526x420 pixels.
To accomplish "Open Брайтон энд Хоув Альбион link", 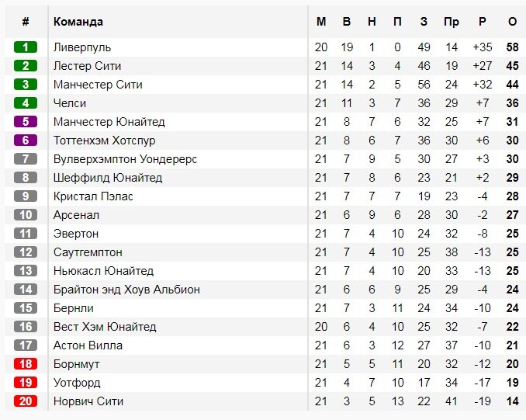I will click(x=126, y=290).
